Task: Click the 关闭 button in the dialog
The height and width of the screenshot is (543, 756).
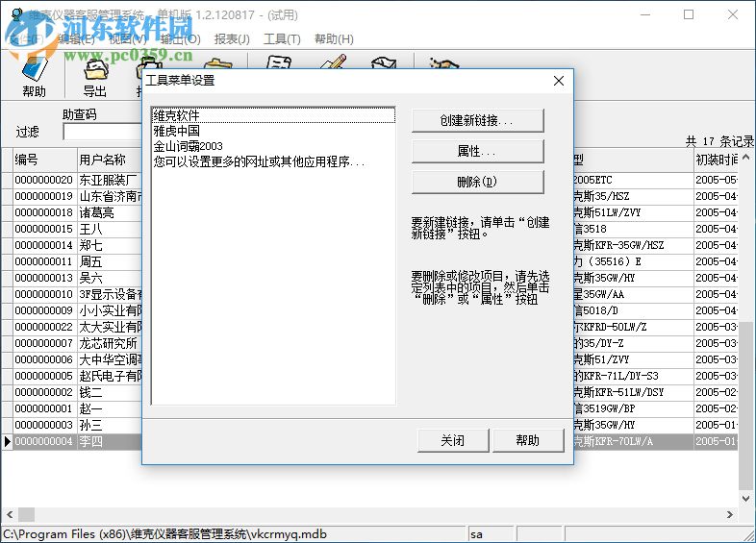Action: coord(453,440)
